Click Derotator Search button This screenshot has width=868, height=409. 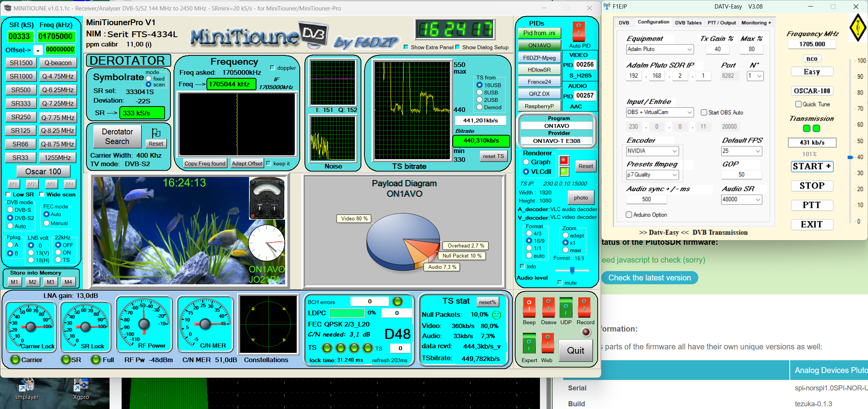point(117,137)
